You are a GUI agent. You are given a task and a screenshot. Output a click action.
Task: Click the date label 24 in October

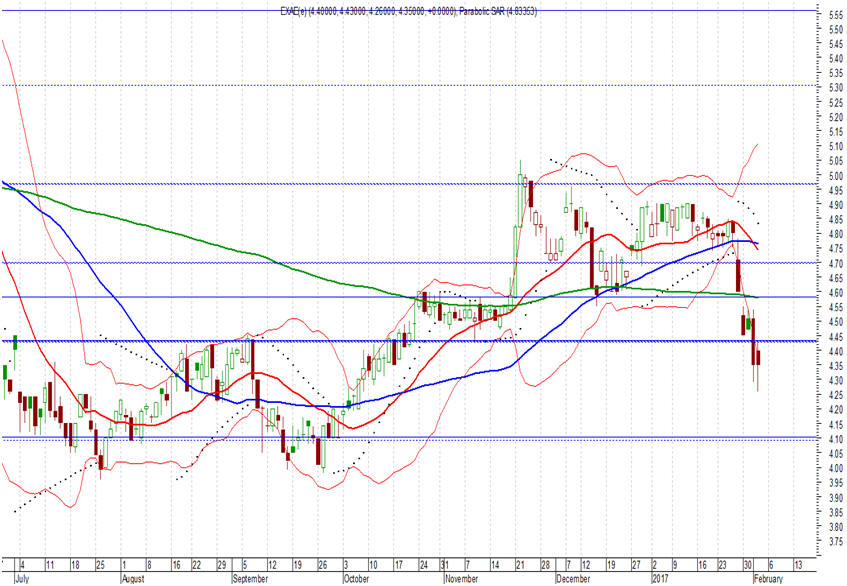(x=424, y=565)
